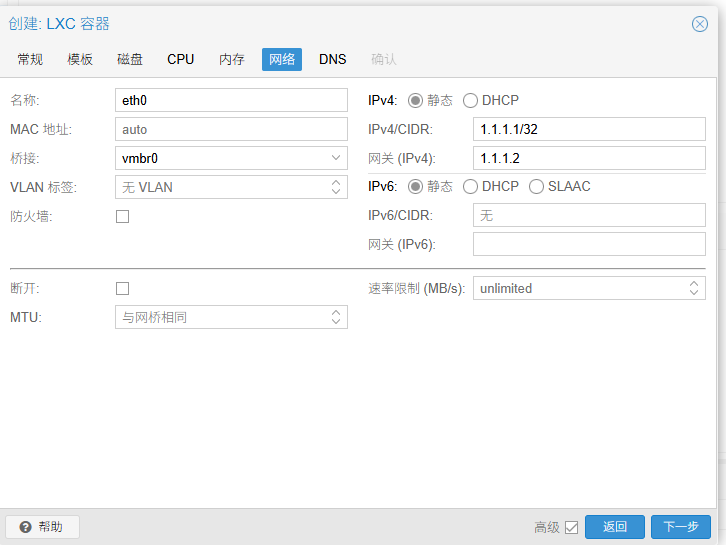Screen dimensions: 726x545
Task: Select IPv6 静态 radio button
Action: [415, 187]
